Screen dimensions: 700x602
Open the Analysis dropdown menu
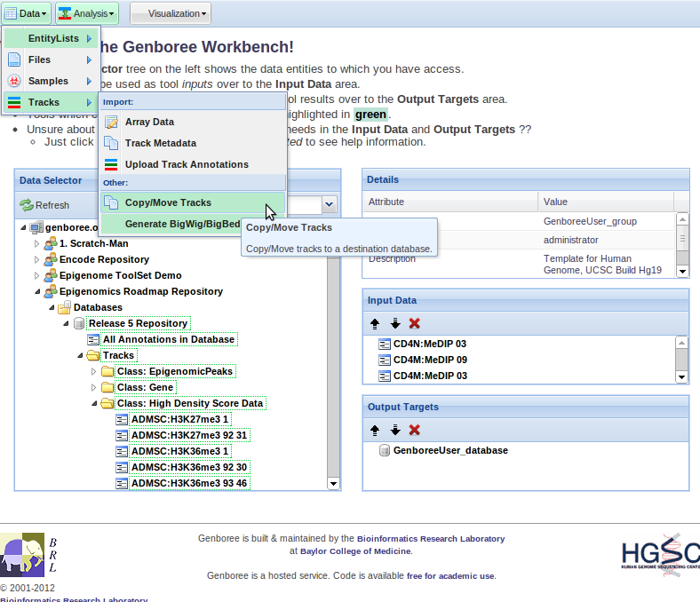tap(86, 13)
